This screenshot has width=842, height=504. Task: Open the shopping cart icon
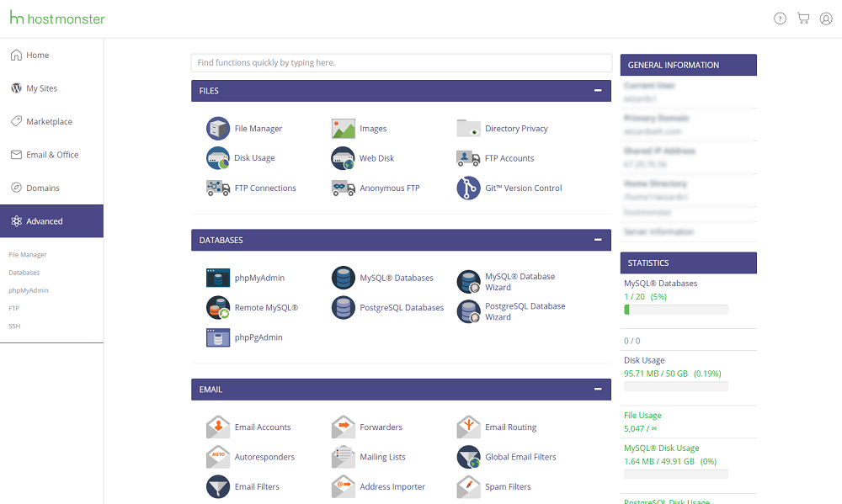click(x=803, y=19)
